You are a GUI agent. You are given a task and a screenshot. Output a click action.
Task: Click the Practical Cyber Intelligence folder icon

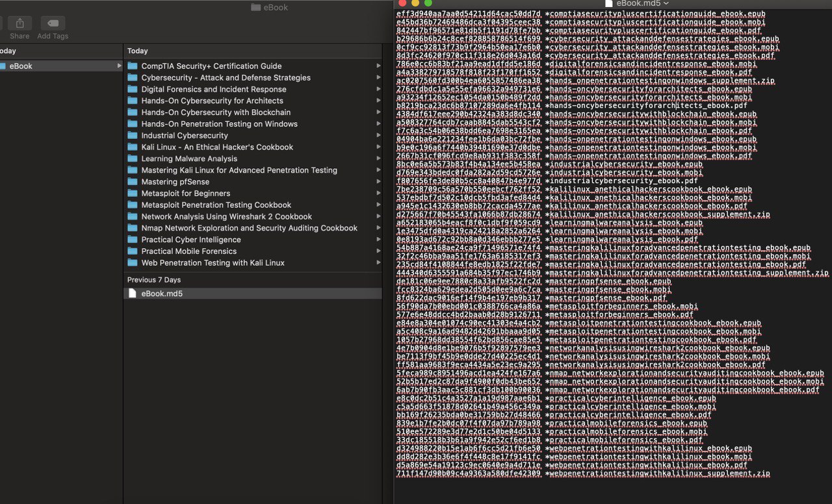133,240
